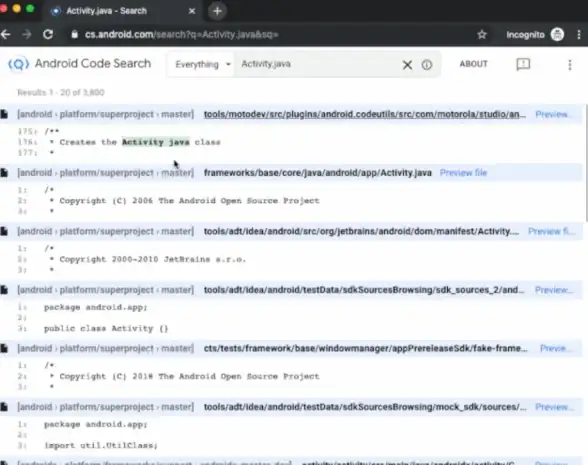Reload the page with the refresh icon

click(x=48, y=34)
